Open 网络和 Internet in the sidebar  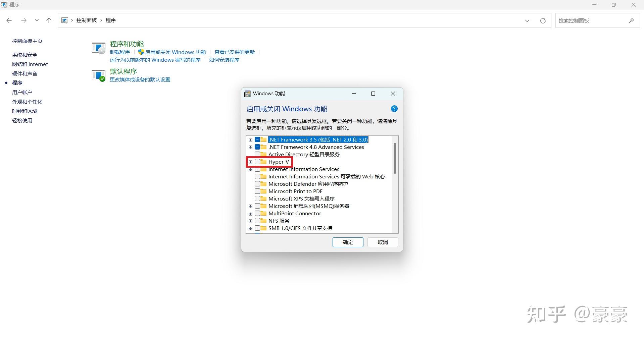click(30, 64)
